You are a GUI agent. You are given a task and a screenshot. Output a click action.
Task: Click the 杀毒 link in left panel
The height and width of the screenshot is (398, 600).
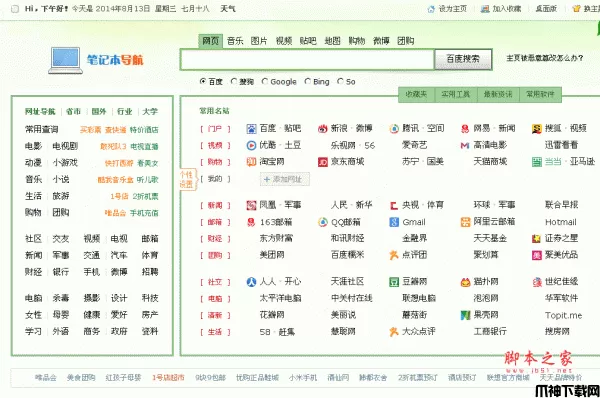pos(61,298)
